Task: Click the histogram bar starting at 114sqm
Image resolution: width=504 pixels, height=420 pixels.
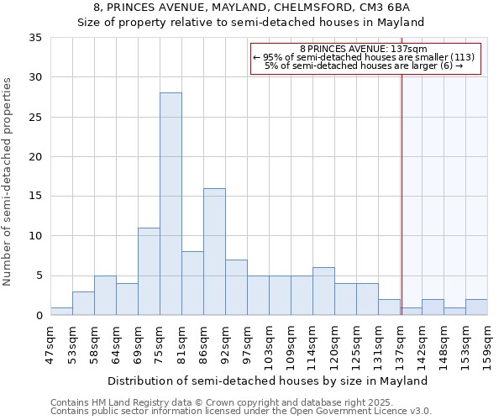Action: [324, 291]
